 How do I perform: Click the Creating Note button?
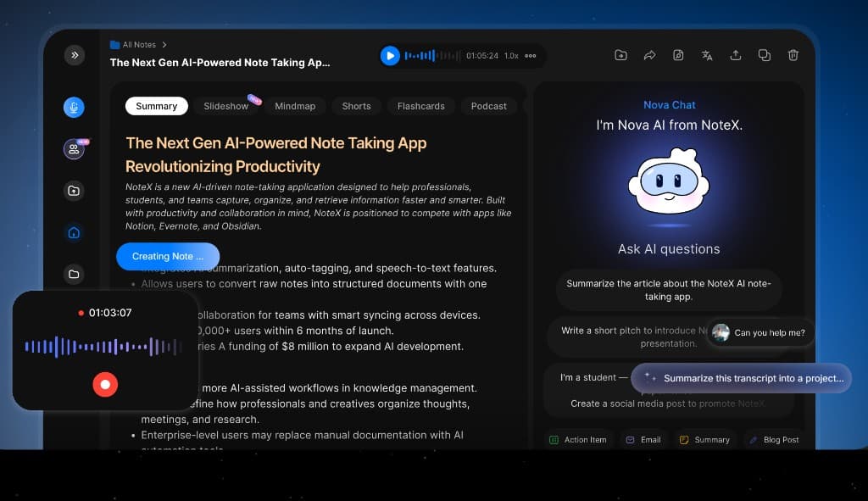click(167, 256)
